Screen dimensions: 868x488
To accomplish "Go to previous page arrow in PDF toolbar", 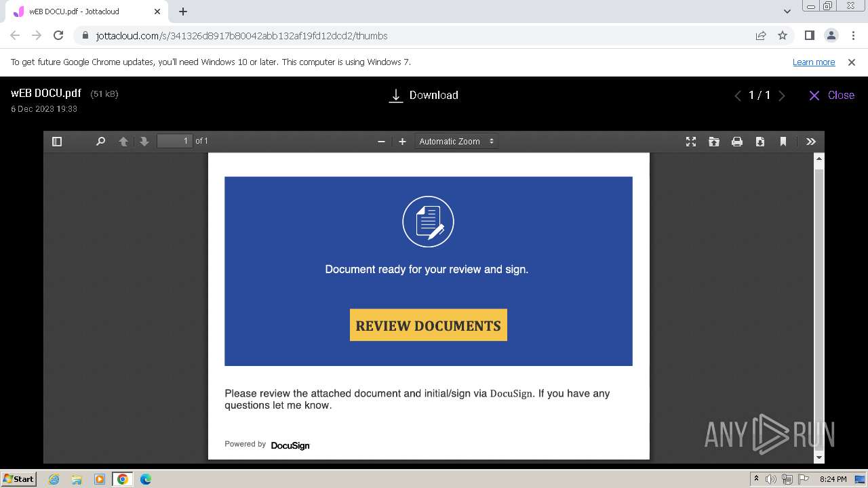I will tap(123, 142).
